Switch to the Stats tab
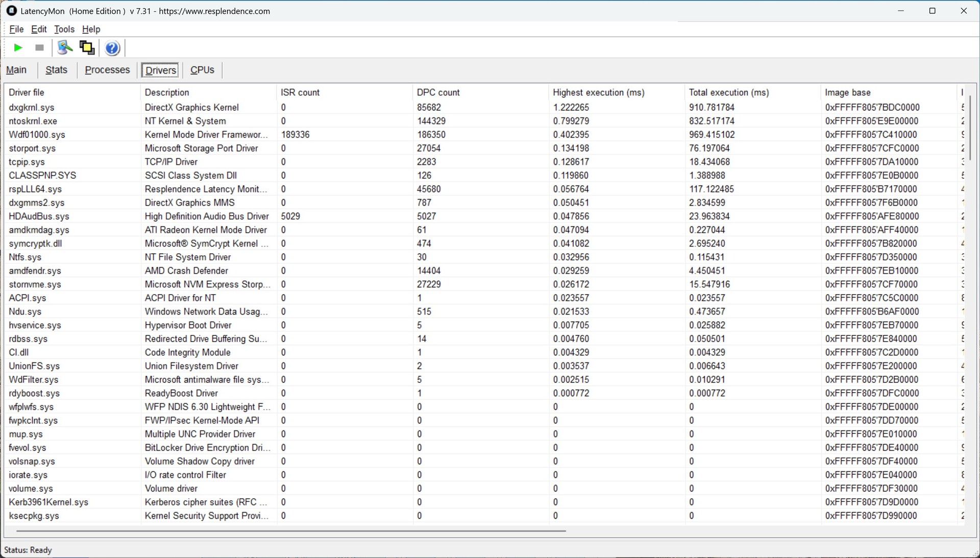 tap(56, 70)
